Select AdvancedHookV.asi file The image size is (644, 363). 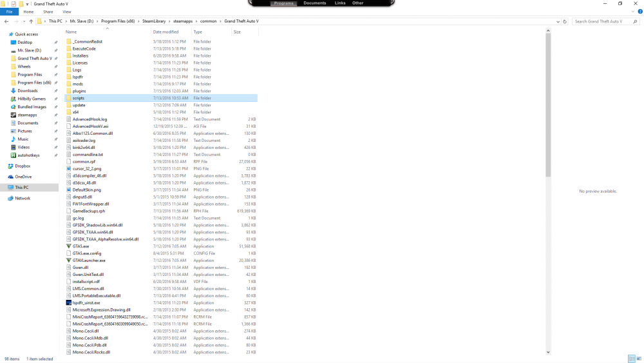coord(90,126)
